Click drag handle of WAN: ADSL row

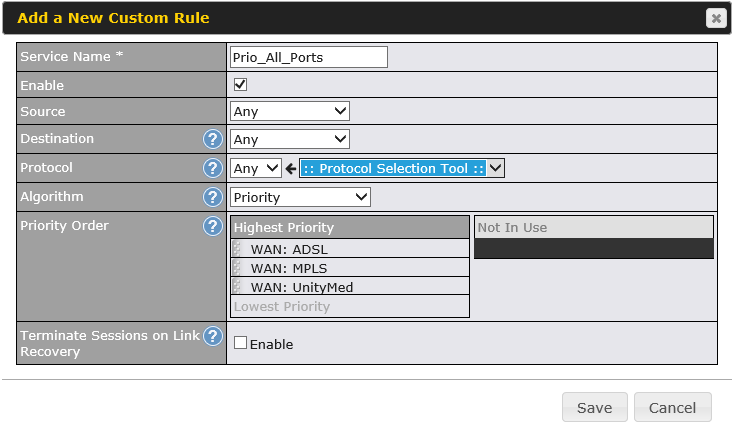coord(237,248)
